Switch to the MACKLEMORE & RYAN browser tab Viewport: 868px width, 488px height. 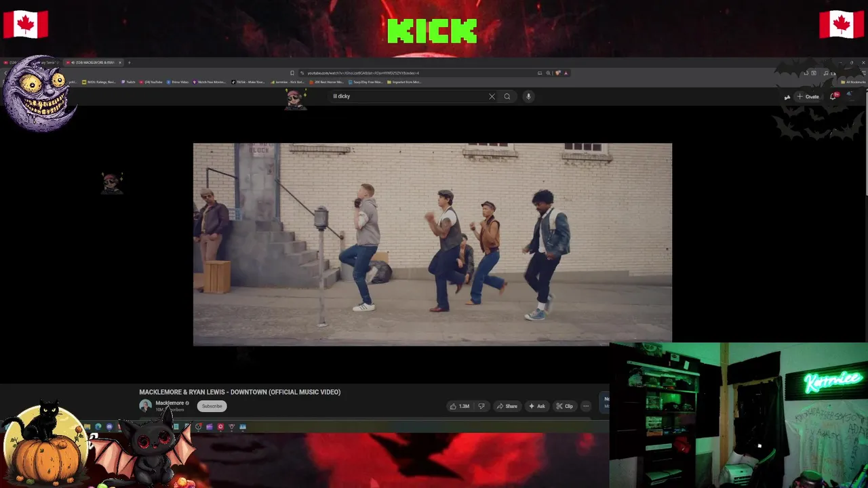coord(94,62)
